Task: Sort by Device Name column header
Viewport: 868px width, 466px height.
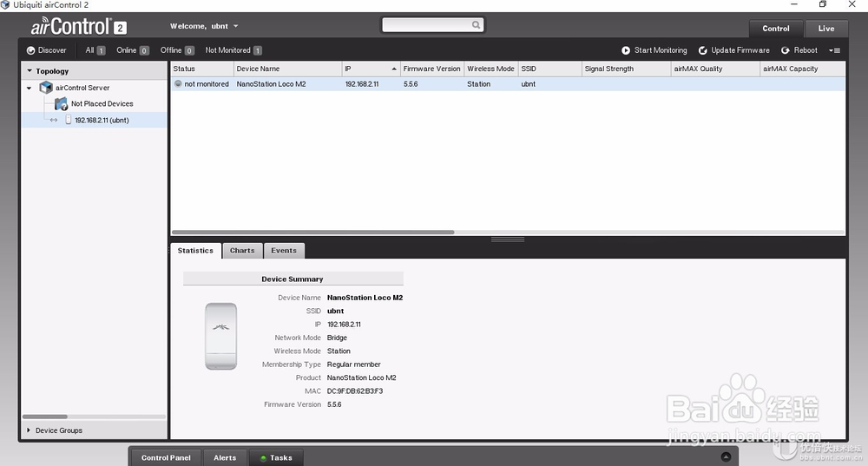Action: [288, 69]
